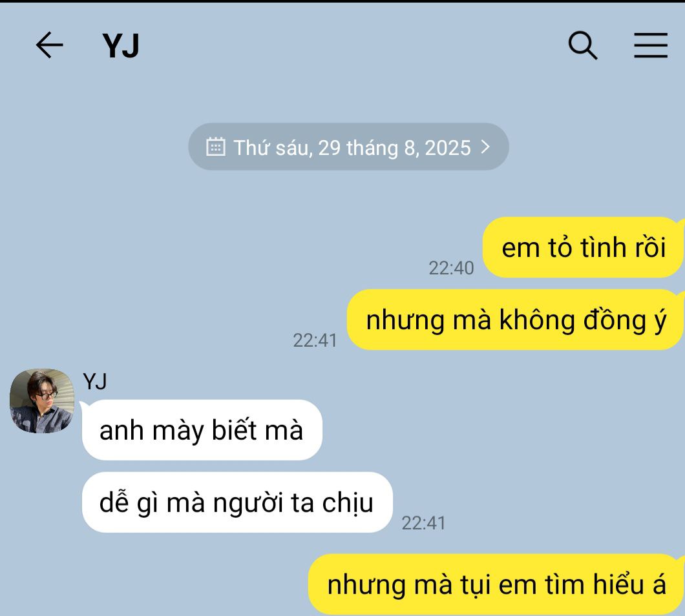685x616 pixels.
Task: Tap the message 'anh mày biết mà'
Action: tap(202, 430)
